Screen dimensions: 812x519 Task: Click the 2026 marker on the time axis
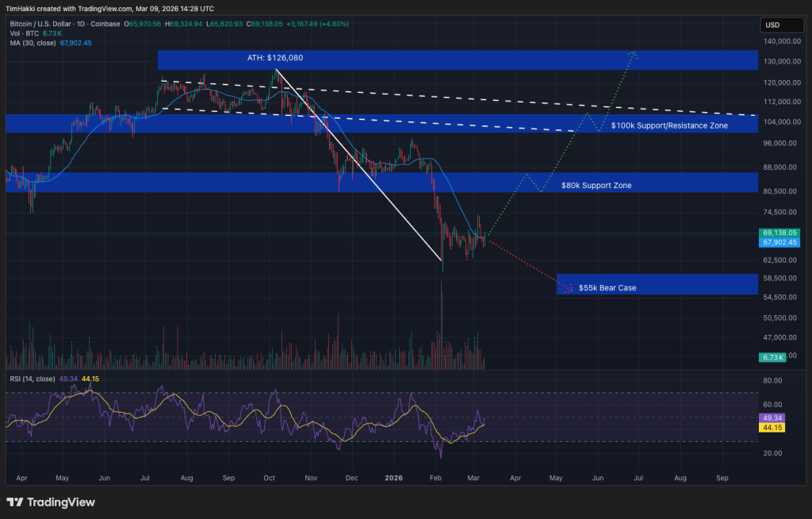pos(393,479)
